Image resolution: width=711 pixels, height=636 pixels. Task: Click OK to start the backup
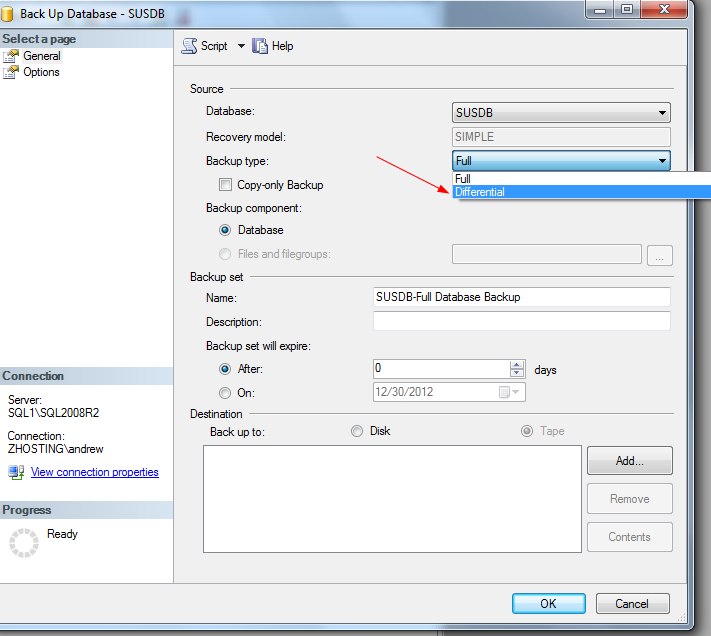coord(549,603)
